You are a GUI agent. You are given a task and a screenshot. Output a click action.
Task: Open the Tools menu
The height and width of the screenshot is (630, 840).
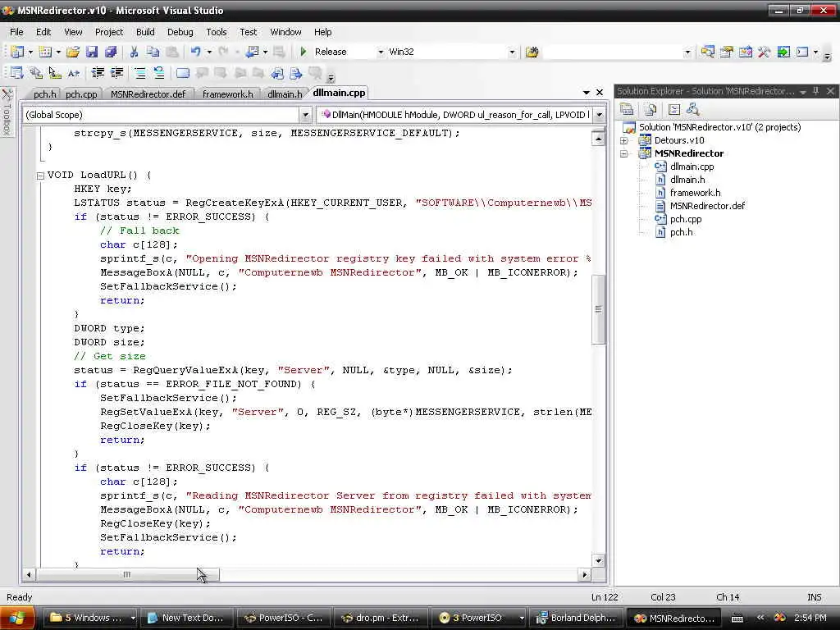[217, 32]
